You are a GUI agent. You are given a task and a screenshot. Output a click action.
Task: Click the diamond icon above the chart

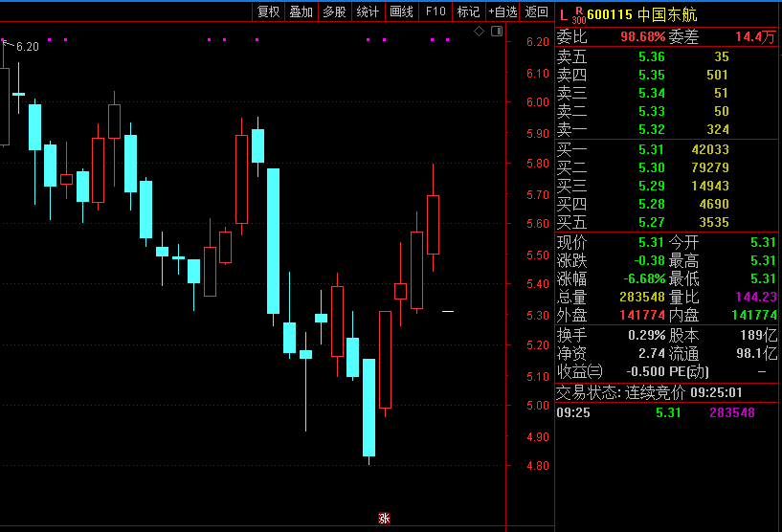point(480,32)
